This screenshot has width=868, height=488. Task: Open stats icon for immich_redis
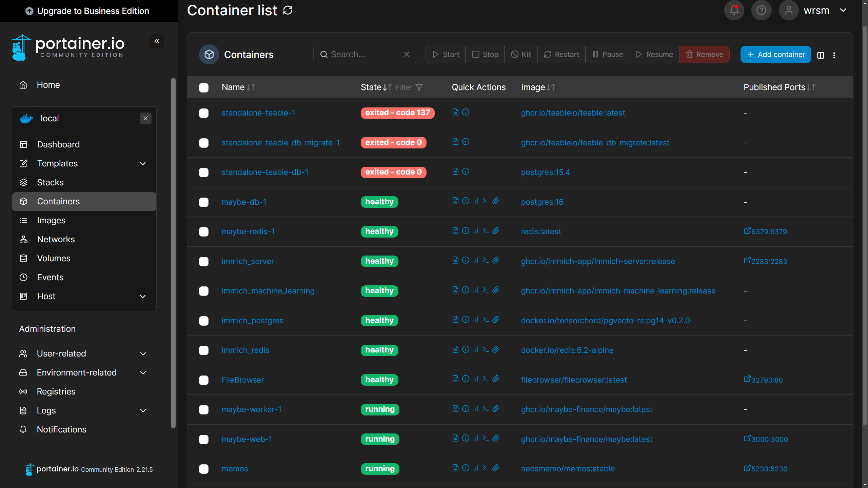pyautogui.click(x=476, y=349)
